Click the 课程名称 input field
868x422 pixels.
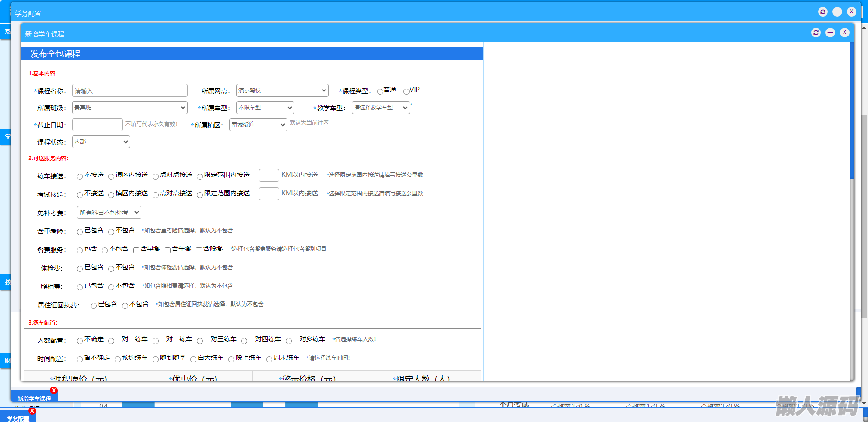[129, 91]
